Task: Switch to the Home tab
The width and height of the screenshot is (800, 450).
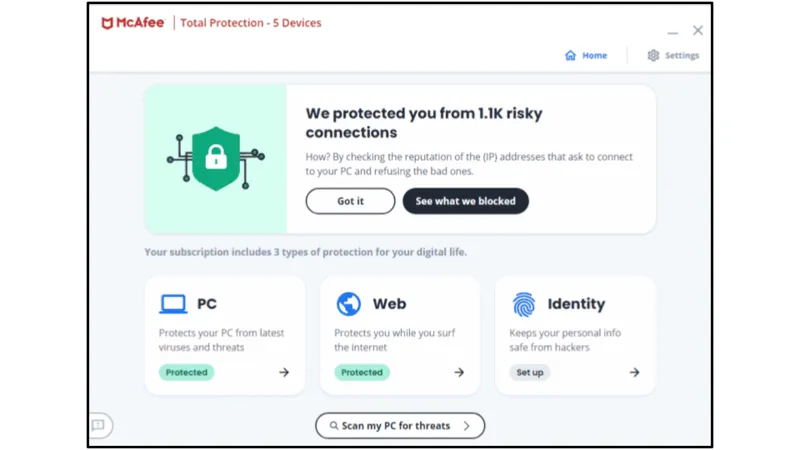Action: pos(586,55)
